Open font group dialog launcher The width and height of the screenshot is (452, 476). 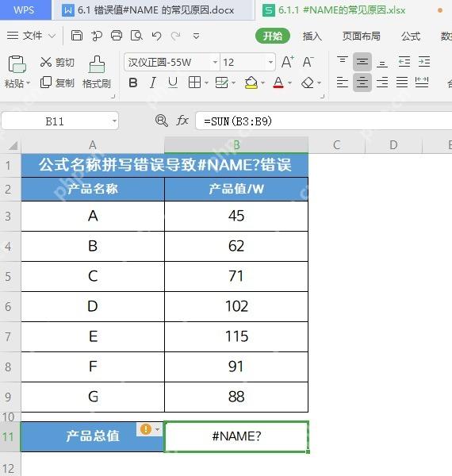pyautogui.click(x=323, y=97)
